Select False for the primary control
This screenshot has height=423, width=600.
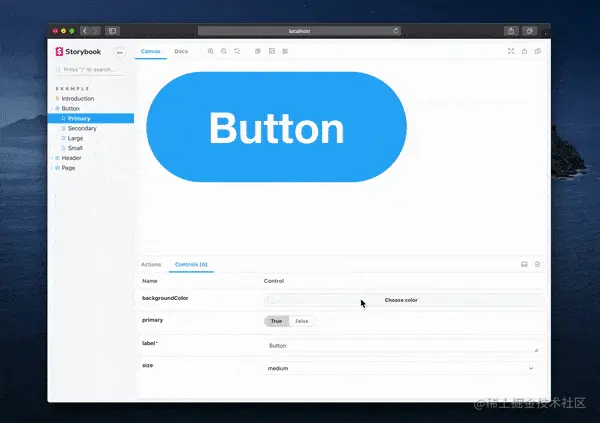point(302,321)
